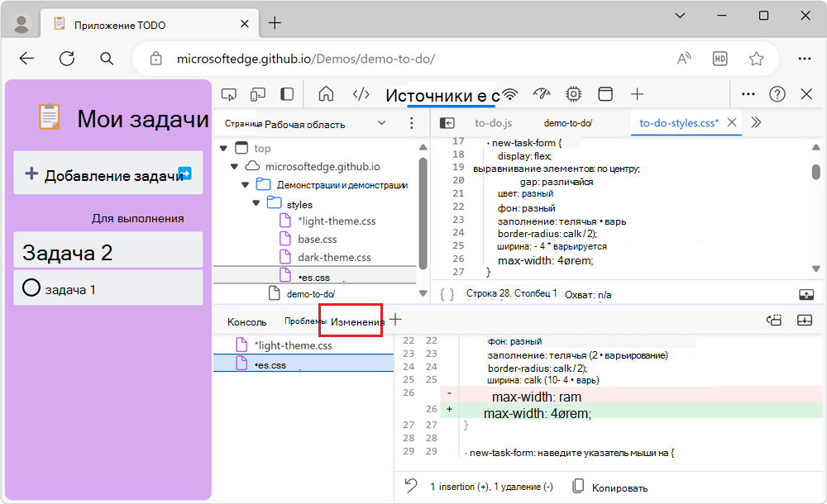Open the Network tool wifi icon
The height and width of the screenshot is (504, 827).
click(x=509, y=94)
